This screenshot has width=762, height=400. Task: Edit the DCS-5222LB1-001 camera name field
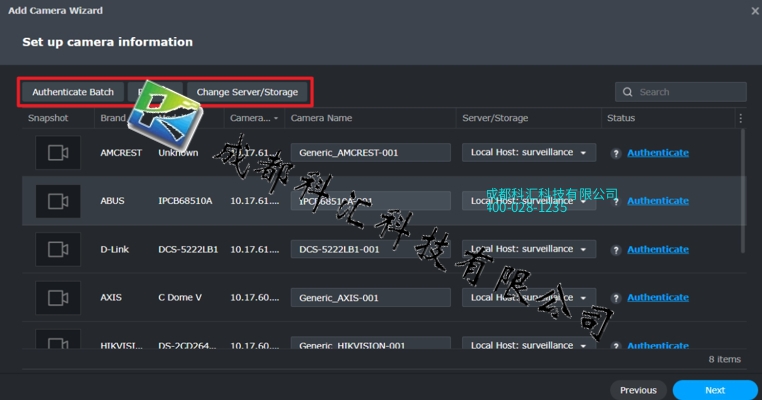tap(370, 249)
